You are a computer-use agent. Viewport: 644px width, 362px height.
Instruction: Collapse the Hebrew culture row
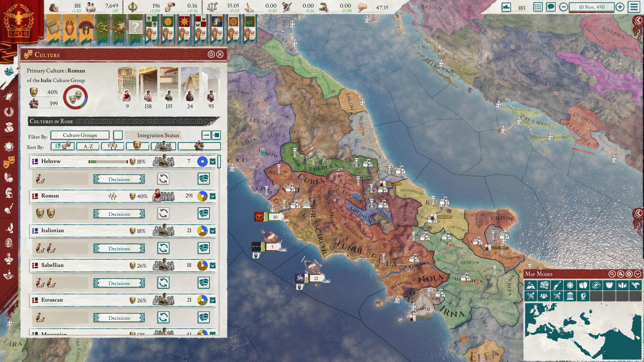(x=213, y=162)
